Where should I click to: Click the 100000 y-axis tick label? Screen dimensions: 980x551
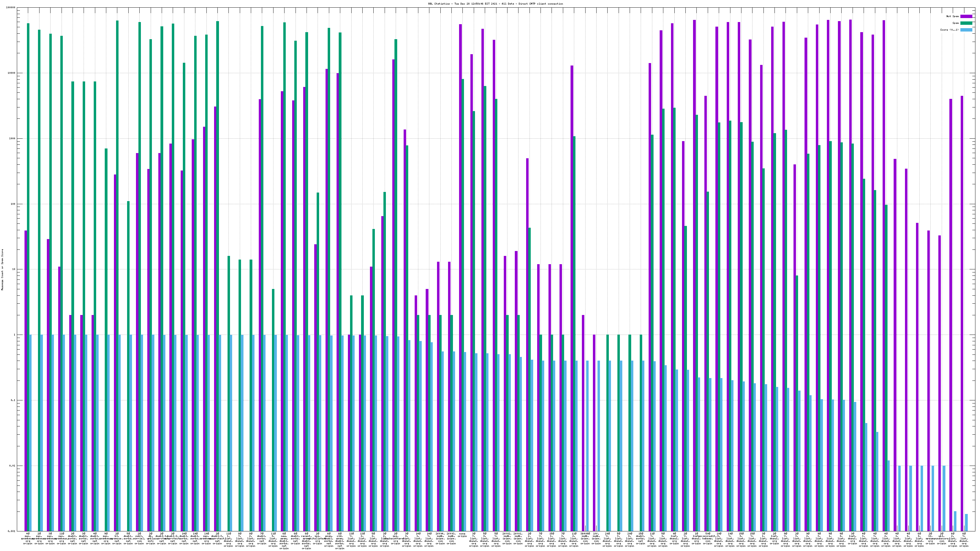click(x=11, y=8)
